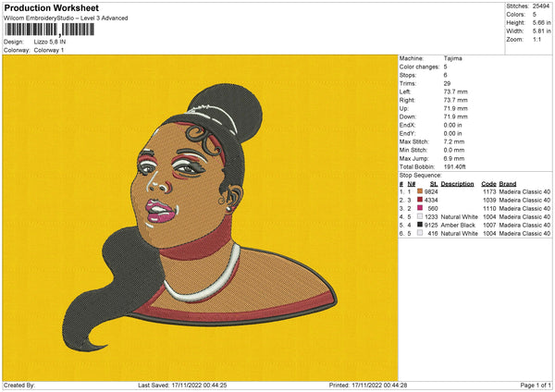Click the 'St.' column header

(434, 184)
